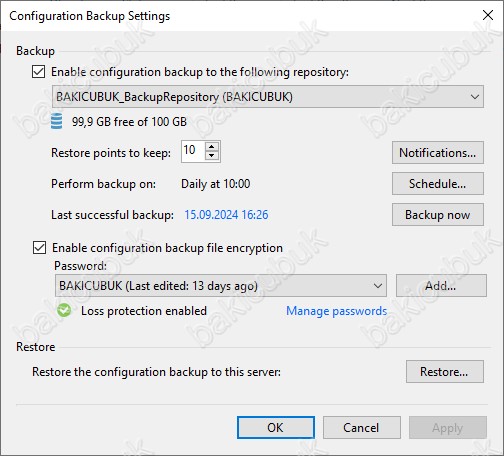Close the Configuration Backup Settings dialog
Viewport: 504px width, 456px height.
pos(488,15)
